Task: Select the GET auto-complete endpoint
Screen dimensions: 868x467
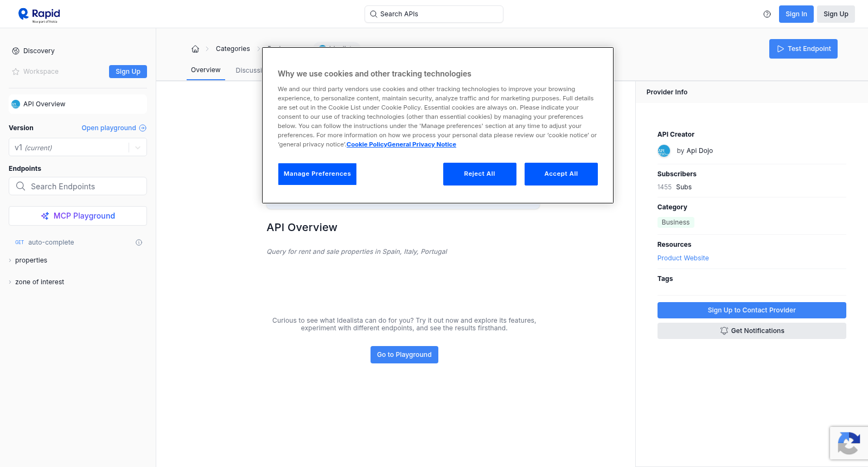Action: pos(78,242)
